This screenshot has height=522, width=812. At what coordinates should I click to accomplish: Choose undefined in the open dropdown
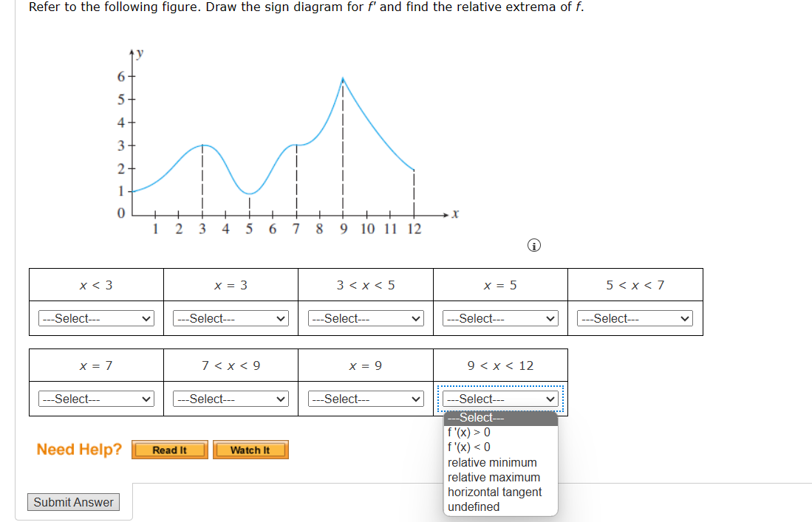tap(469, 506)
